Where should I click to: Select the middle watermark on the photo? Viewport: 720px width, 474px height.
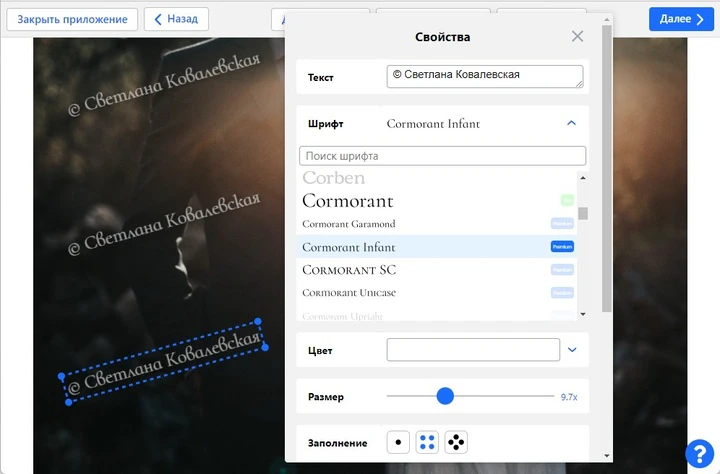coord(164,224)
